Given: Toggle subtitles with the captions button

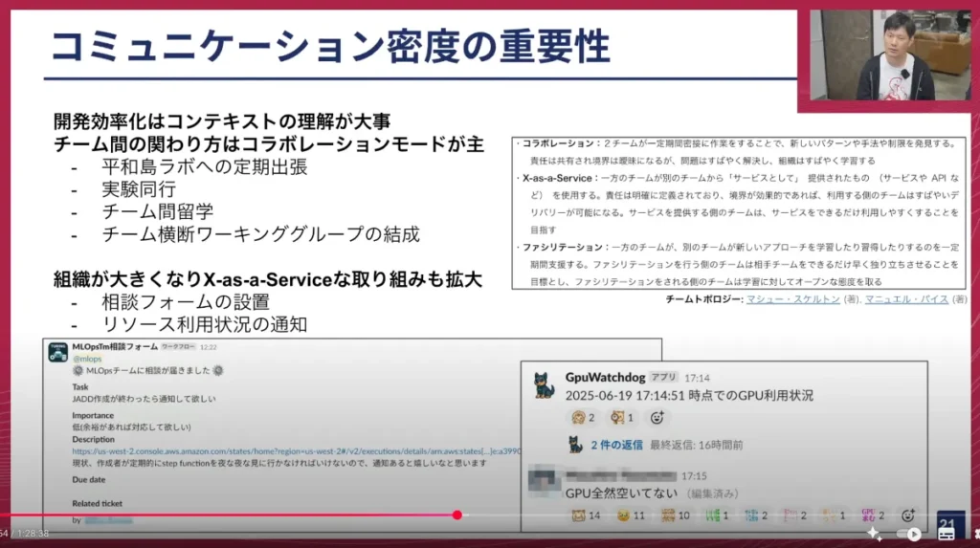Looking at the screenshot, I should click(947, 535).
